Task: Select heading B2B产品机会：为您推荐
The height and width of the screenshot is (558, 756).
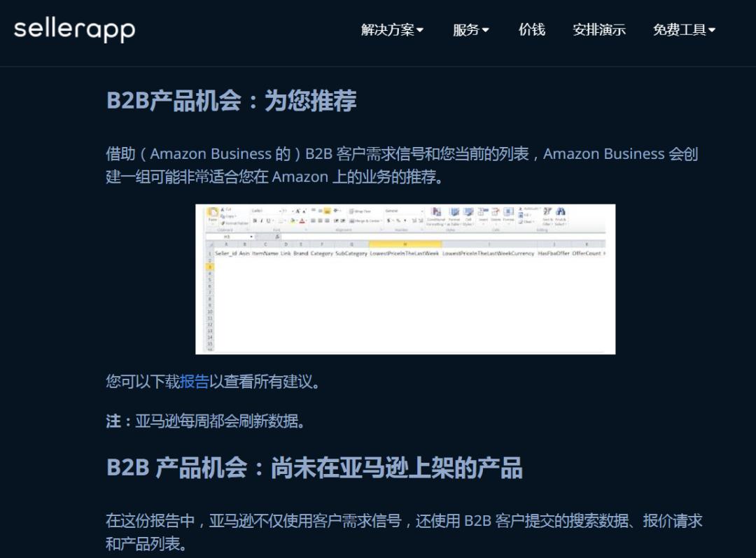Action: pyautogui.click(x=232, y=100)
